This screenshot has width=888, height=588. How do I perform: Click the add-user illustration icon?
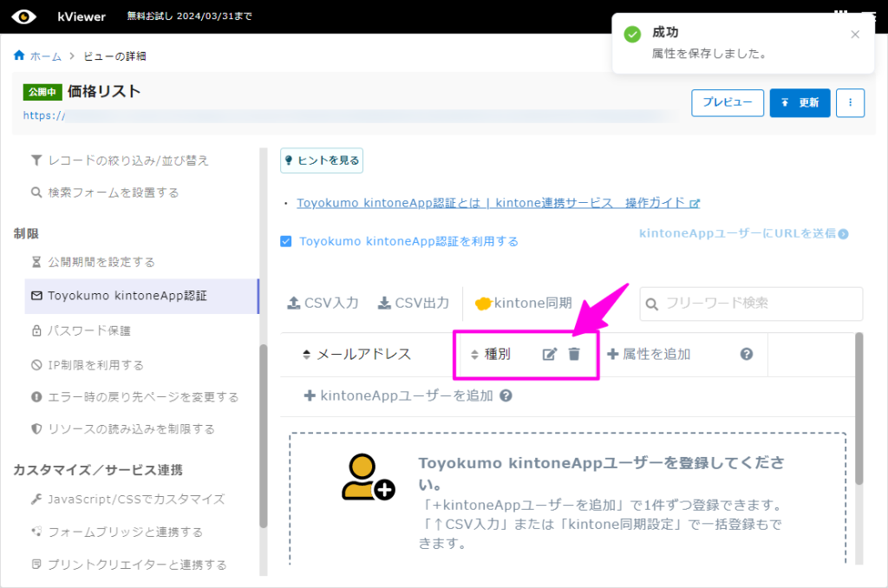coord(368,477)
